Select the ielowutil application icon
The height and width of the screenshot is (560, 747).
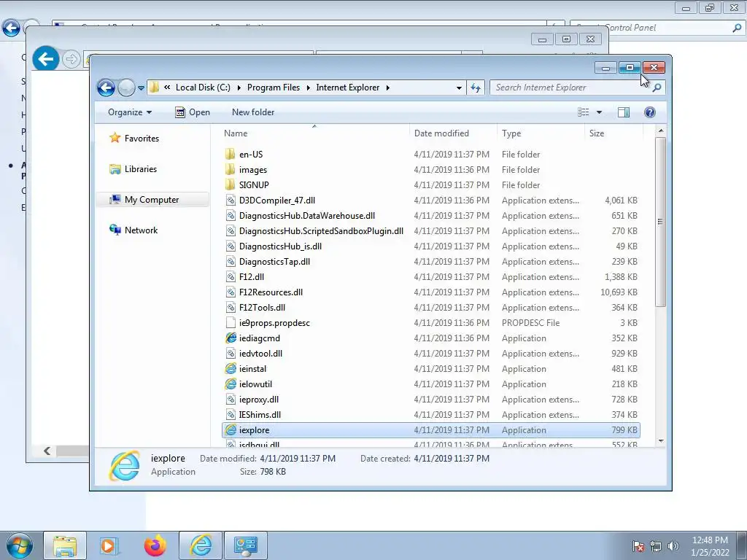tap(230, 384)
